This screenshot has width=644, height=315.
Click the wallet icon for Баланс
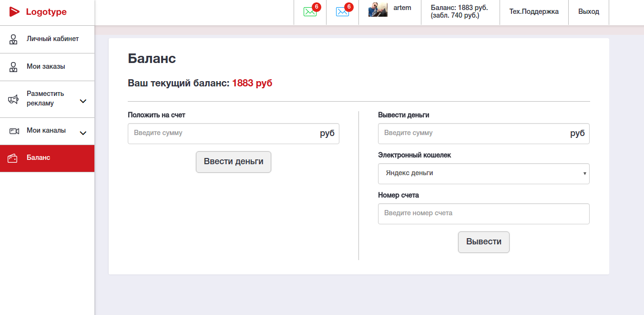coord(13,158)
